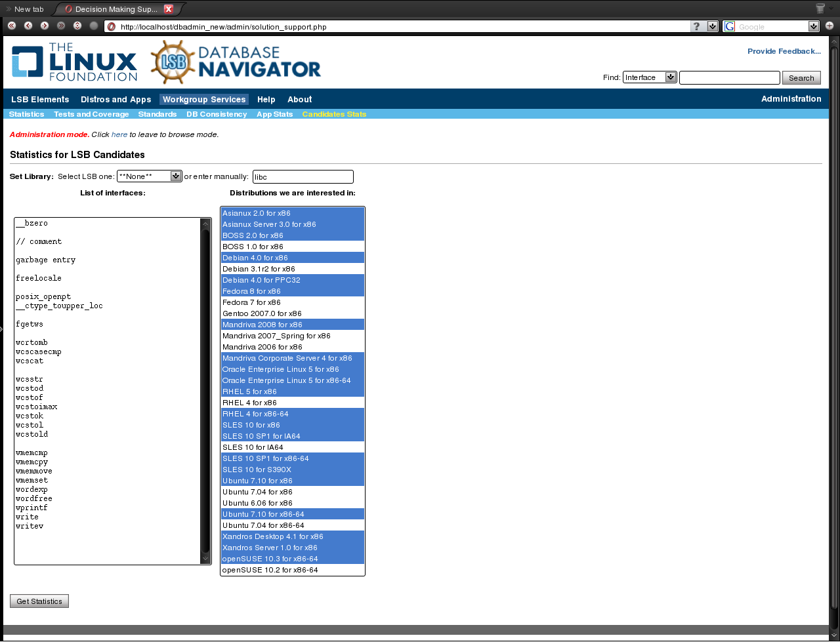This screenshot has height=642, width=840.
Task: Select SLES 10 for IA64 in list
Action: (293, 447)
